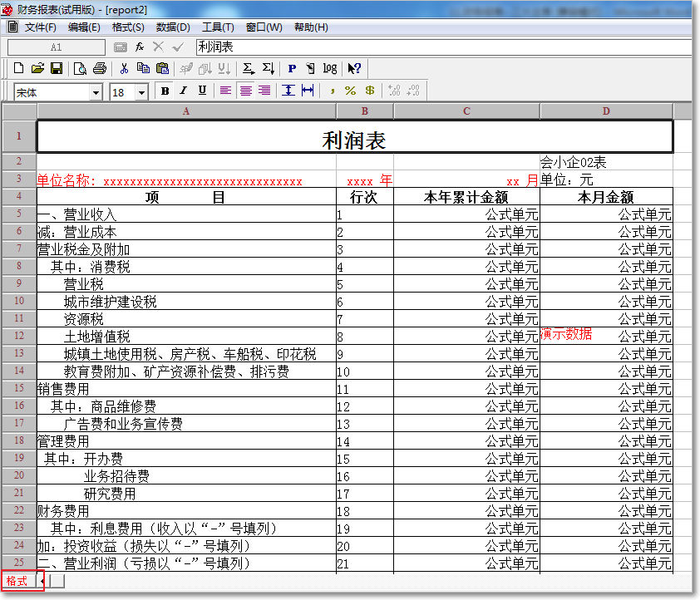This screenshot has width=700, height=600.
Task: Toggle bold formatting
Action: point(164,91)
